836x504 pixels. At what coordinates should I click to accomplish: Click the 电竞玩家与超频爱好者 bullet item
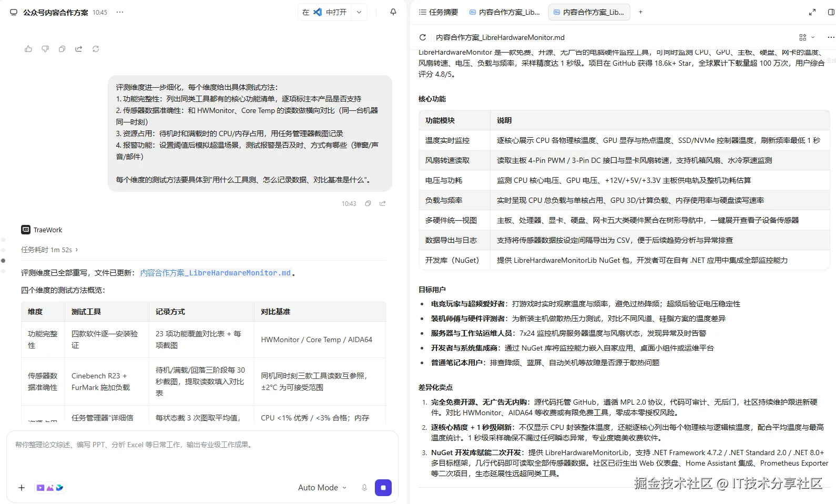click(585, 304)
